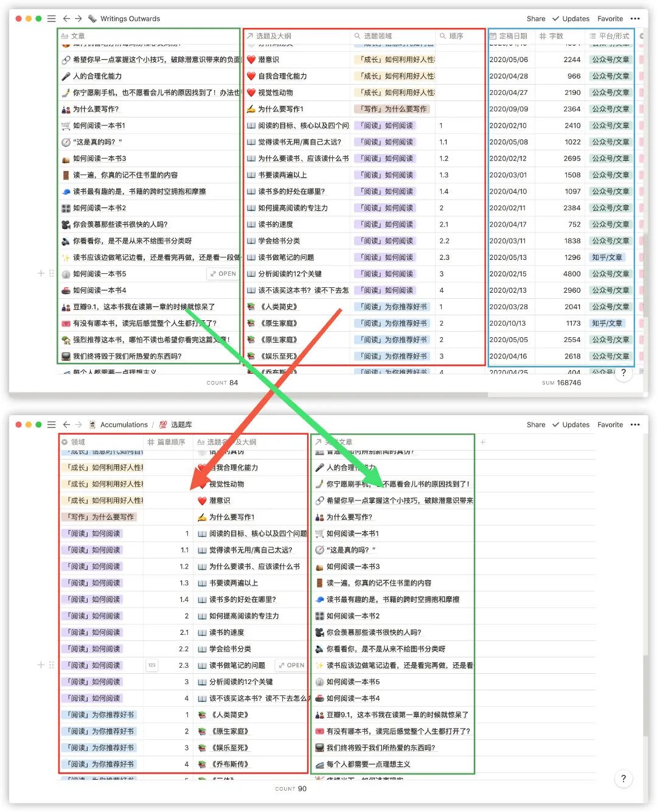The height and width of the screenshot is (812, 657).
Task: Go back in the 选题库 window
Action: click(x=66, y=425)
